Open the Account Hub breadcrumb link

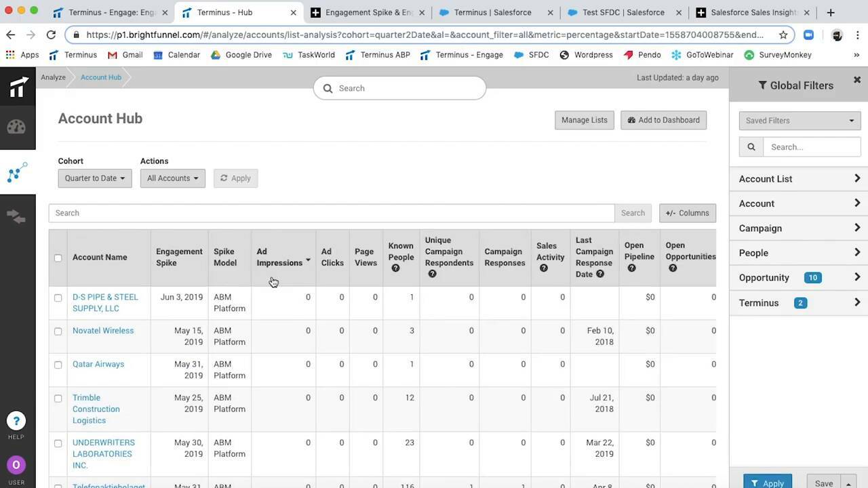point(100,77)
